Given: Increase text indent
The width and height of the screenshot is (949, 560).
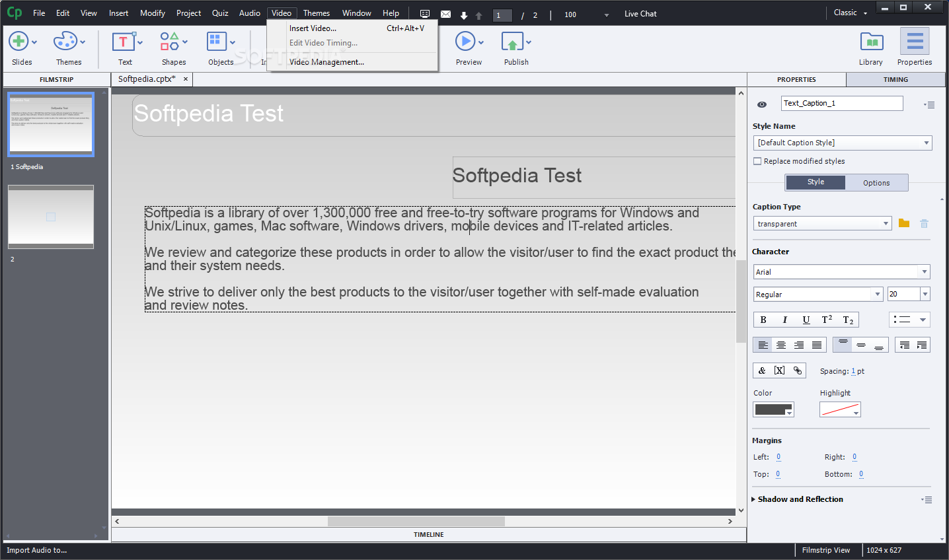Looking at the screenshot, I should [x=921, y=345].
